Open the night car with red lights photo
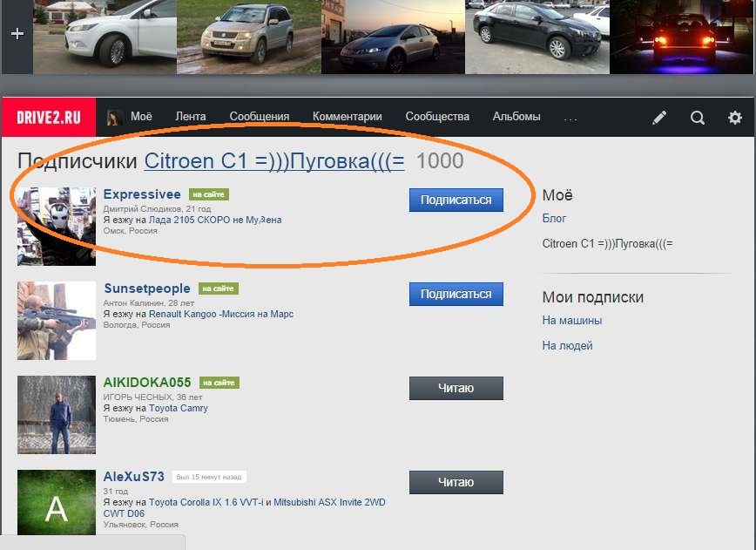 [681, 37]
